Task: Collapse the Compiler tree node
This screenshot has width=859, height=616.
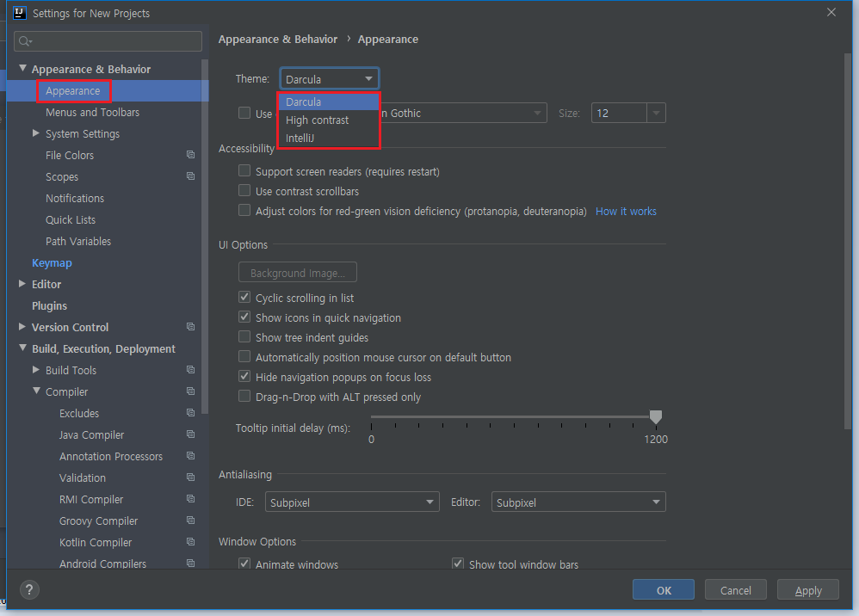Action: point(36,391)
